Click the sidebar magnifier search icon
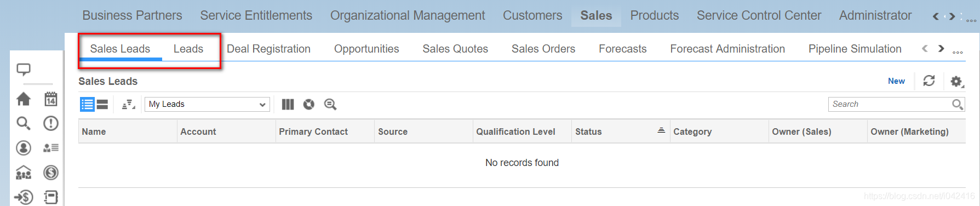980x206 pixels. pos(24,123)
